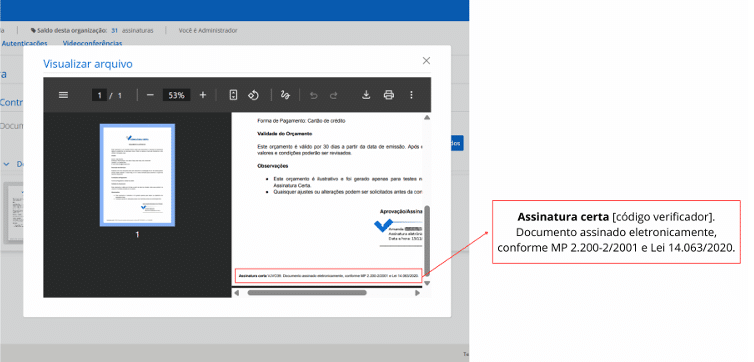Edit the page number field

(99, 95)
